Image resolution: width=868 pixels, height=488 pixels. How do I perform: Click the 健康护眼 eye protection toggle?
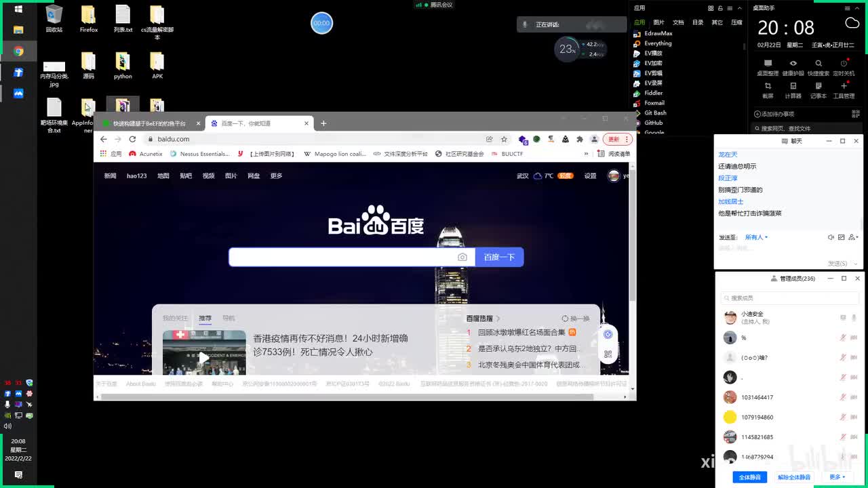793,67
